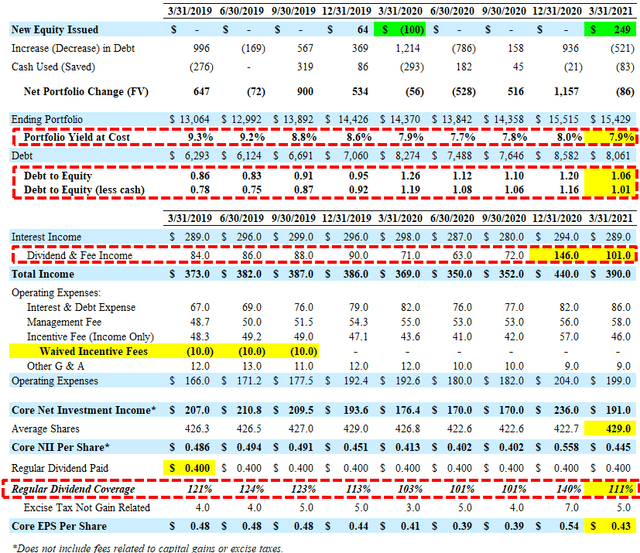Click the yellow 1.06 debt to equity cell
The width and height of the screenshot is (640, 553).
coord(610,176)
